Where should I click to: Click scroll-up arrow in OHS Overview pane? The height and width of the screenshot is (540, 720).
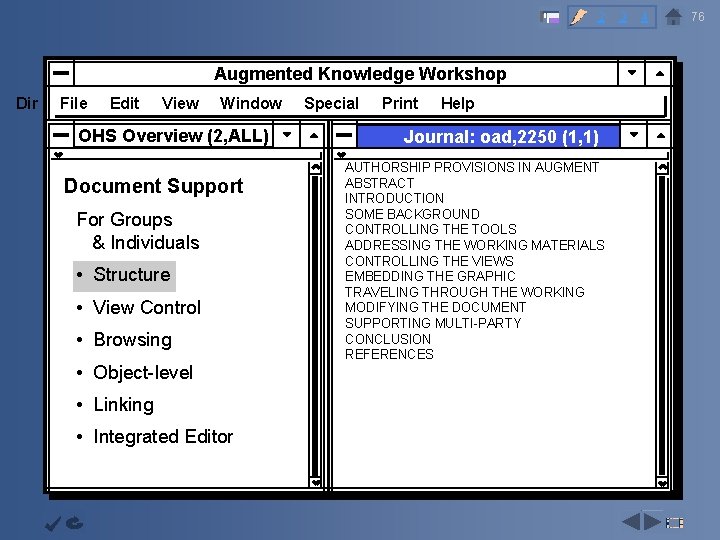315,168
